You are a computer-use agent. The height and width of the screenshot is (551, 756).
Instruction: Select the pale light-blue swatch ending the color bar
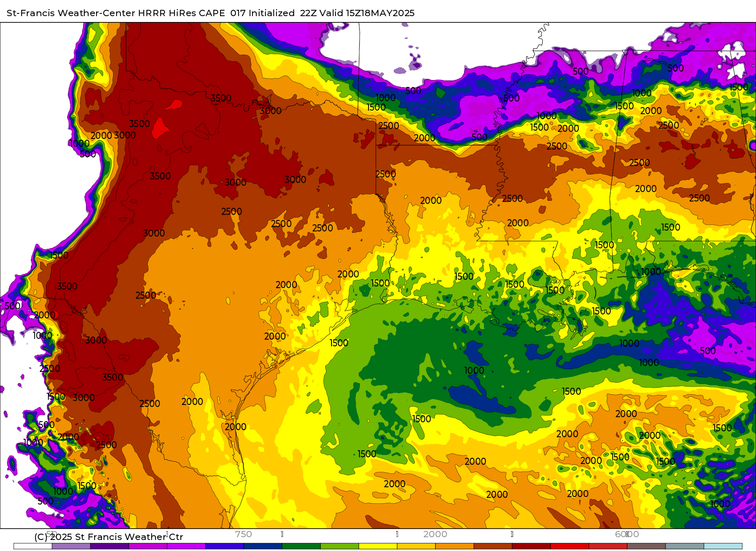[x=723, y=546]
